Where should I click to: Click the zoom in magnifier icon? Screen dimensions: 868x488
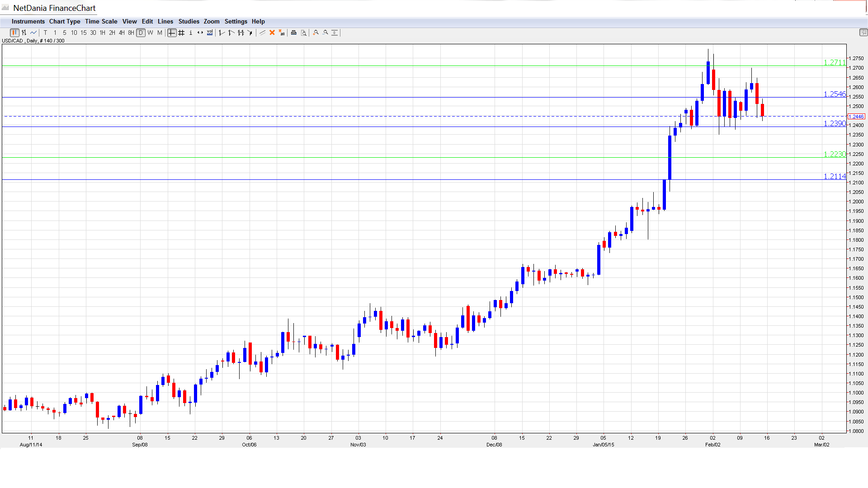click(316, 33)
